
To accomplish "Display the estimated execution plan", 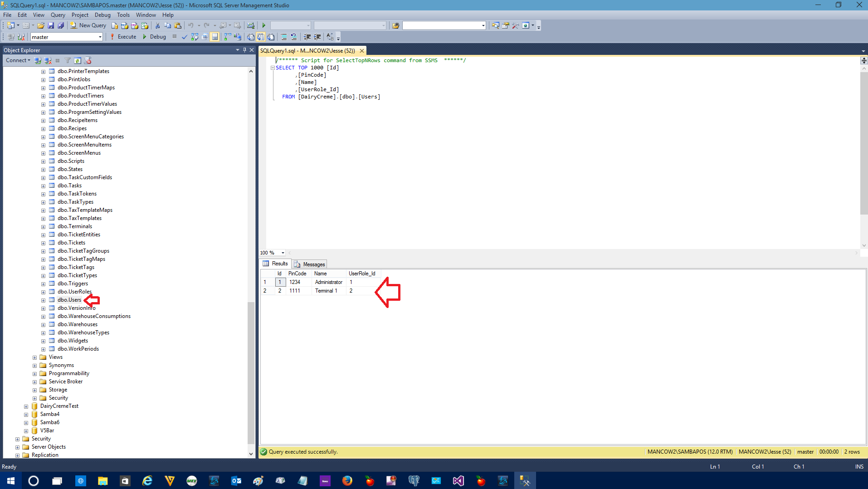I will [194, 37].
